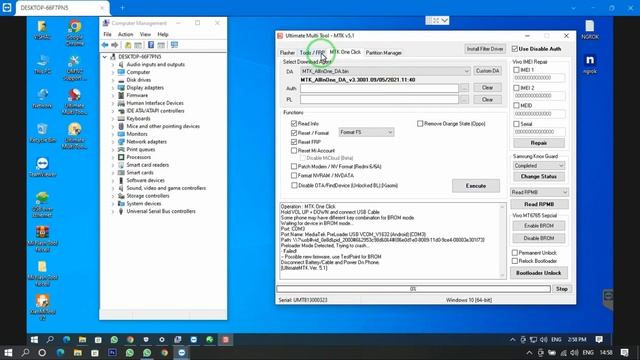Switch to the Partition Manager tab

tap(384, 53)
